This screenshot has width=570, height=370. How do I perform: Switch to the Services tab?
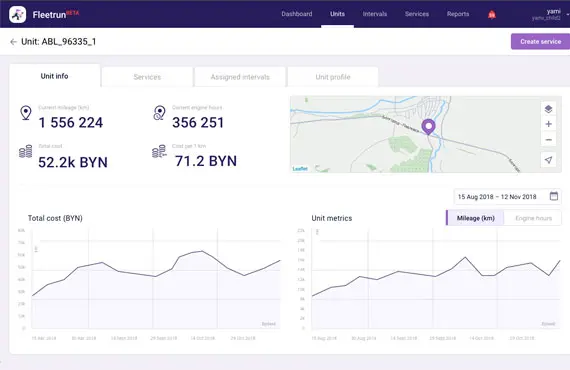point(147,77)
